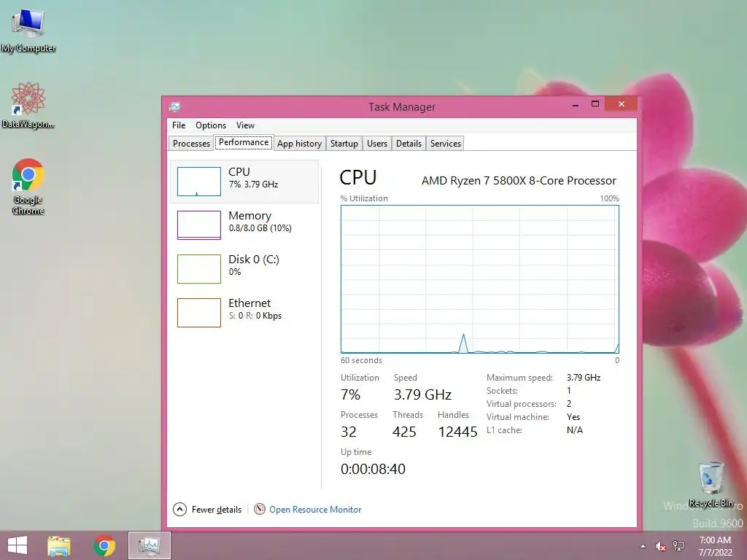
Task: Select the Ethernet resource in sidebar
Action: pos(244,312)
